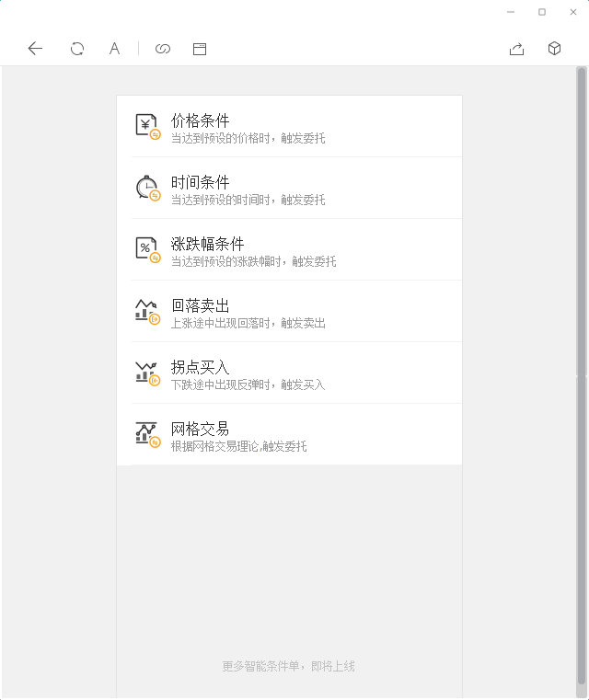Click description 当达到预设的价格时，触发委托
This screenshot has height=700, width=589.
248,138
